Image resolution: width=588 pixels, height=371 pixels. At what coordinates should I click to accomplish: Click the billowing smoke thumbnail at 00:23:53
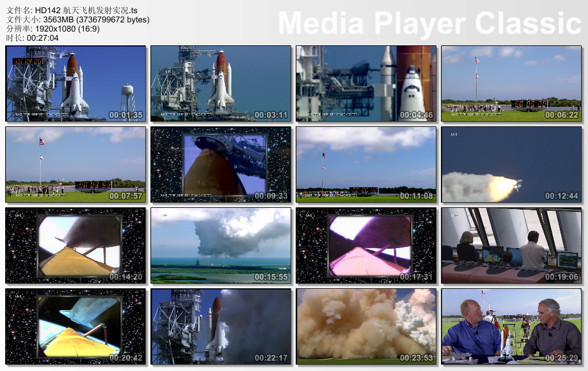(366, 327)
